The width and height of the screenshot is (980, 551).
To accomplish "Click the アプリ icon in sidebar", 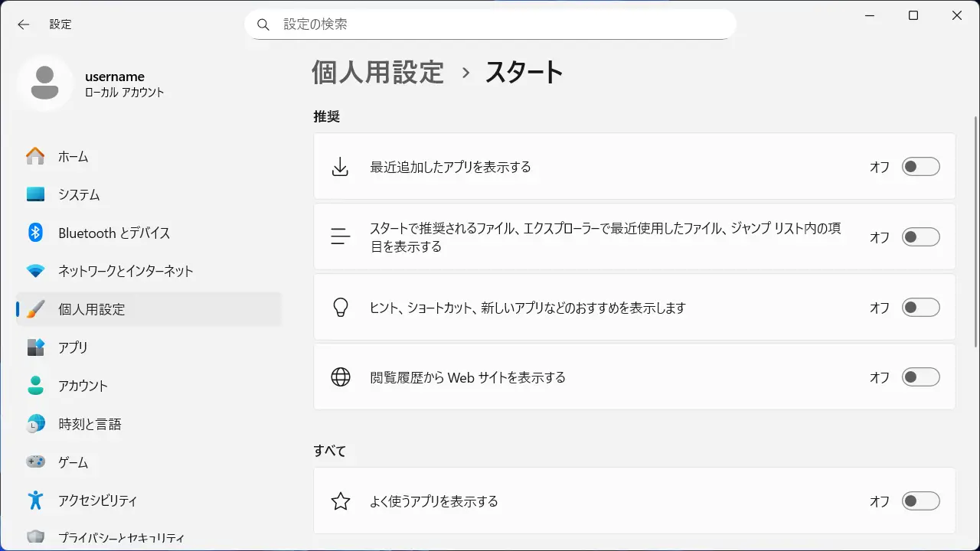I will click(x=35, y=347).
